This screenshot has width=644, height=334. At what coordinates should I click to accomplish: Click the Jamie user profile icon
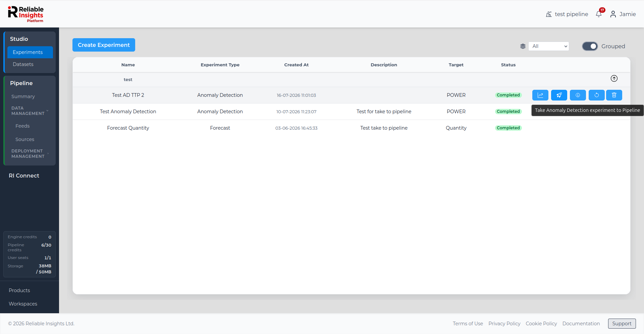click(613, 14)
